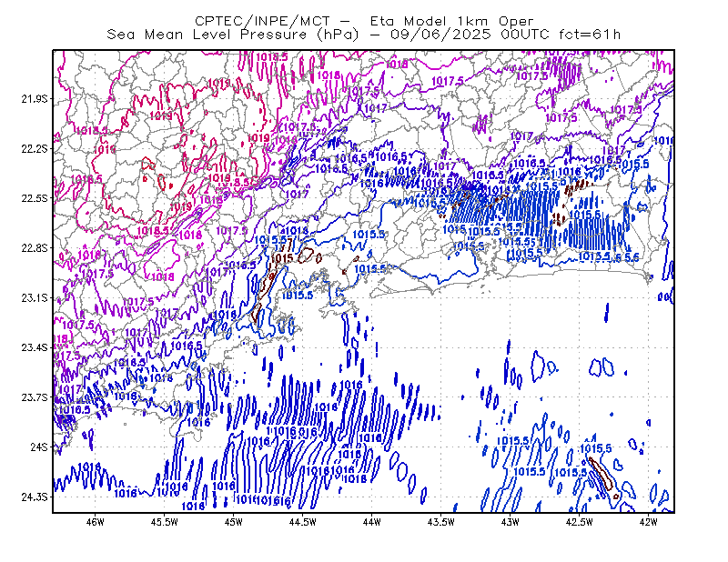Select the 24S latitude tick label

tap(39, 447)
